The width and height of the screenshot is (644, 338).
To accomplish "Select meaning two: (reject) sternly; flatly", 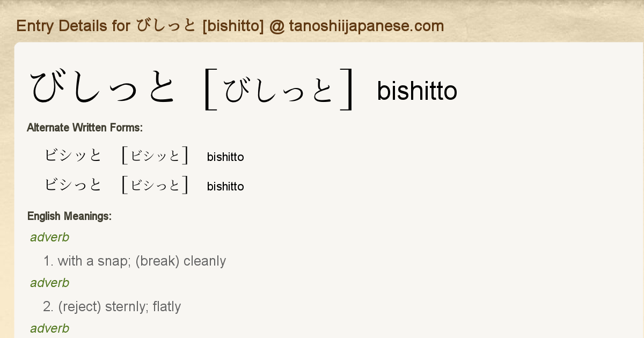I will tap(112, 307).
